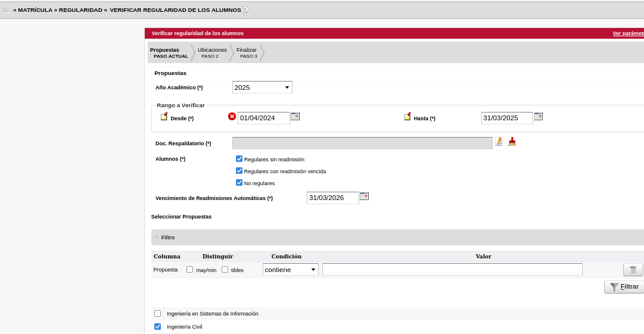Image resolution: width=644 pixels, height=334 pixels.
Task: Click the Doc. Respaldatorio field
Action: [x=362, y=143]
